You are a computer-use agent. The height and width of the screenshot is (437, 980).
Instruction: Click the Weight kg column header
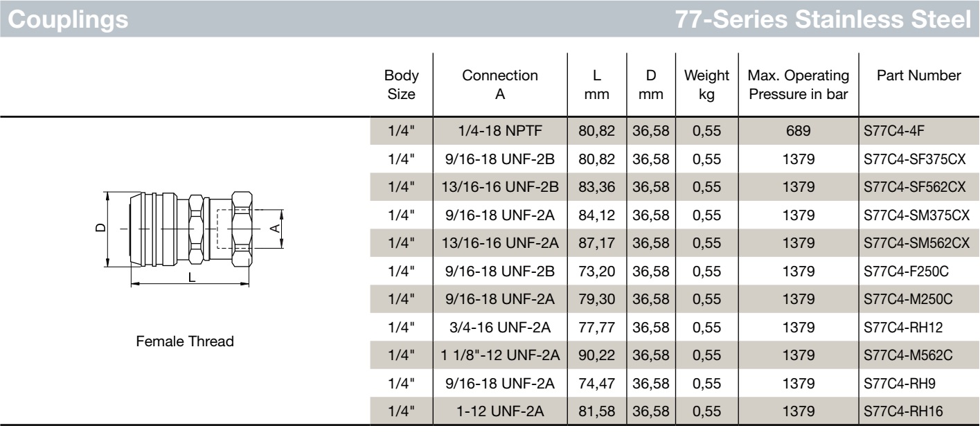pyautogui.click(x=706, y=84)
